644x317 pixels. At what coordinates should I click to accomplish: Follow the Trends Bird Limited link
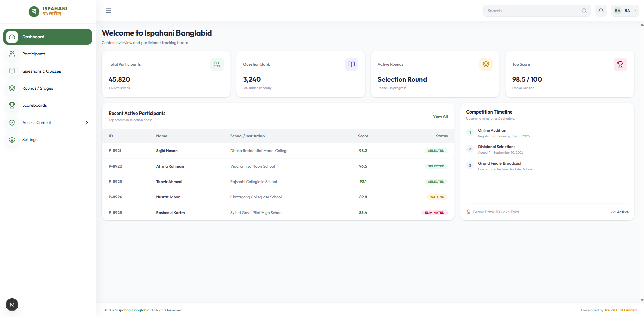tap(620, 310)
